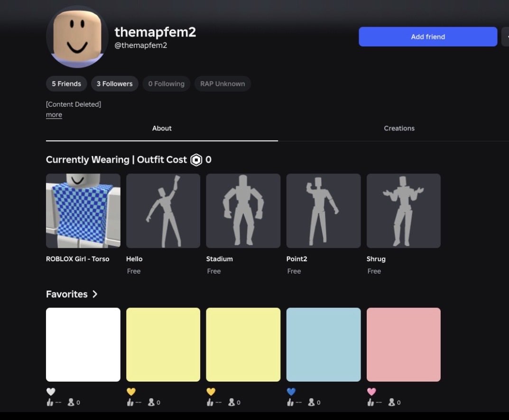Open the white favorite game tile

point(83,345)
